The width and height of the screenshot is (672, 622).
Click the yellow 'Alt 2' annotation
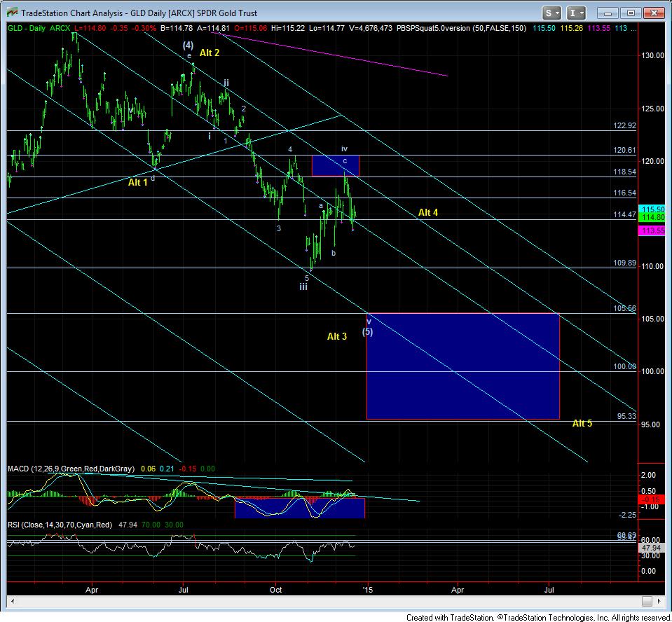(x=209, y=53)
